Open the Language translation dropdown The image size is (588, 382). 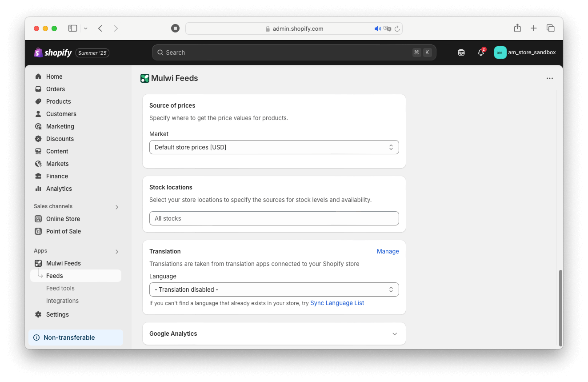(274, 290)
